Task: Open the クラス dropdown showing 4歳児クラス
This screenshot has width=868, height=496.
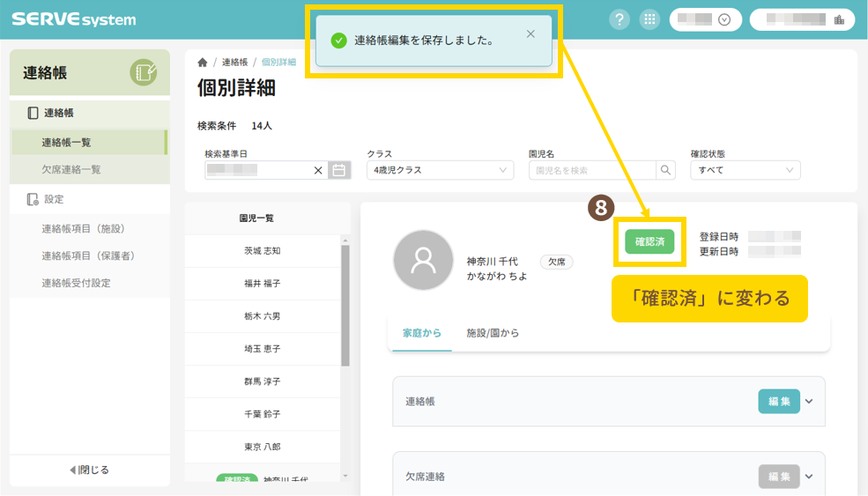Action: (440, 170)
